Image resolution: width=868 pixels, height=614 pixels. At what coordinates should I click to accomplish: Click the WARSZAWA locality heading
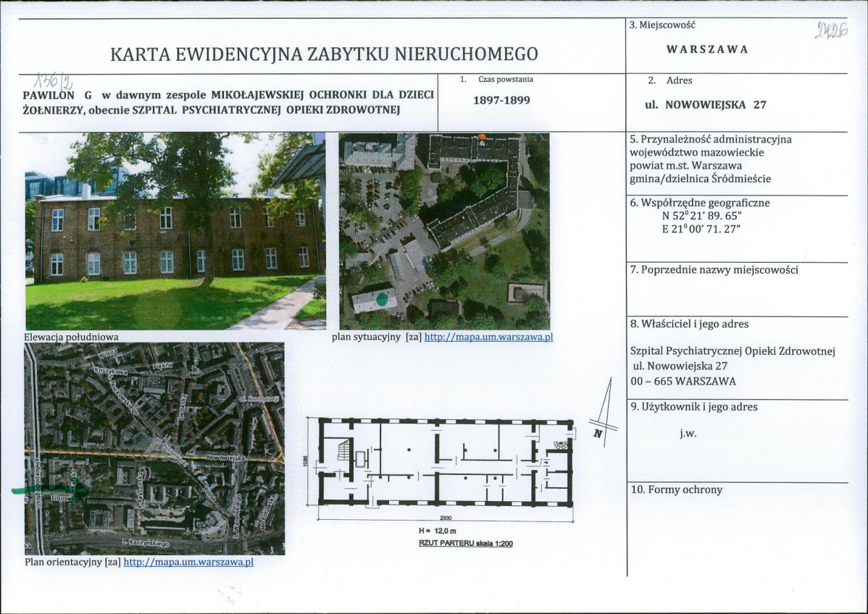tap(707, 49)
